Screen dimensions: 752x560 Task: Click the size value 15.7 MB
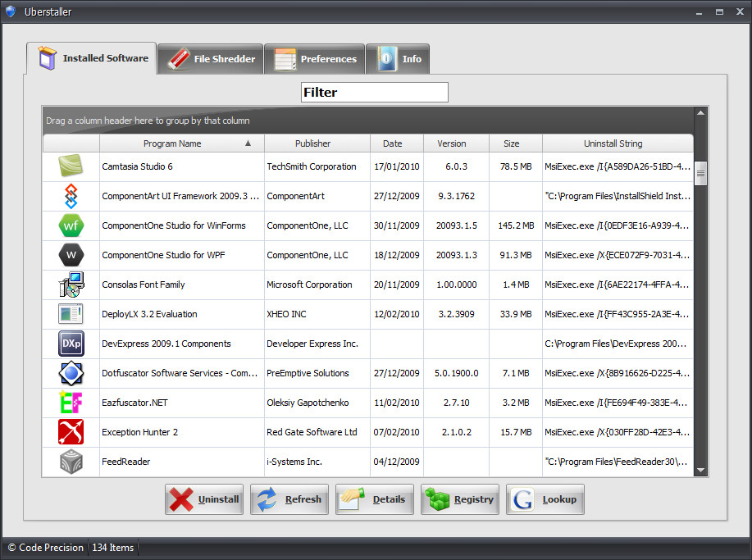[516, 432]
